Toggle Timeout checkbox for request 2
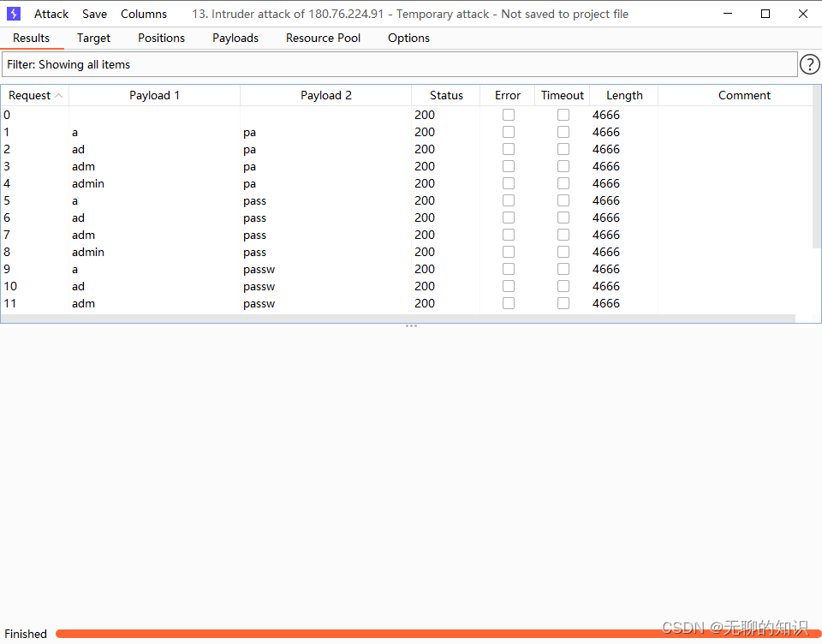Image resolution: width=822 pixels, height=644 pixels. tap(563, 150)
